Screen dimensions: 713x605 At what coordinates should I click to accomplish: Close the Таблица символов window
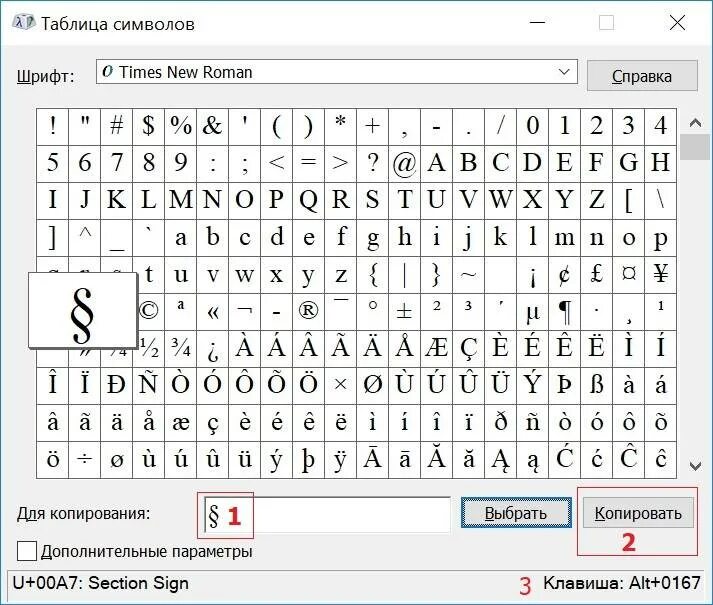pyautogui.click(x=677, y=22)
